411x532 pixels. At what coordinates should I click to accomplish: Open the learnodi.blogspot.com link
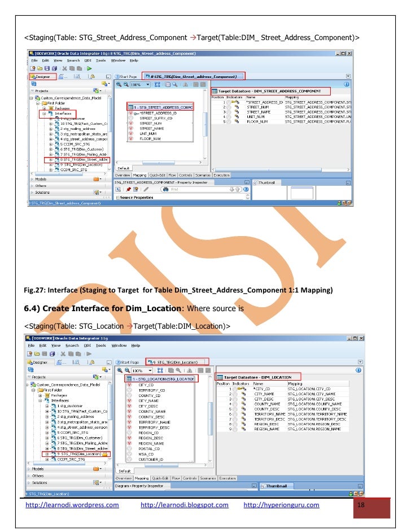(185, 505)
